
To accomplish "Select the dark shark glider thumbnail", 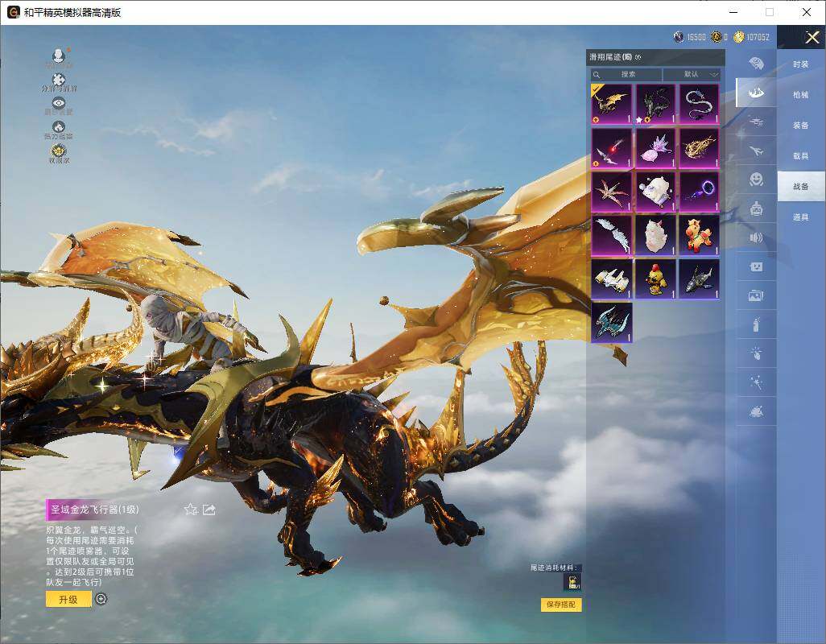I will [699, 279].
